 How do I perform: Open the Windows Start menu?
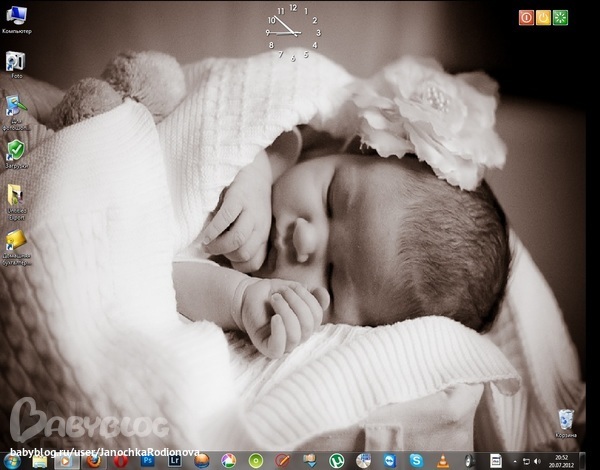click(x=12, y=460)
